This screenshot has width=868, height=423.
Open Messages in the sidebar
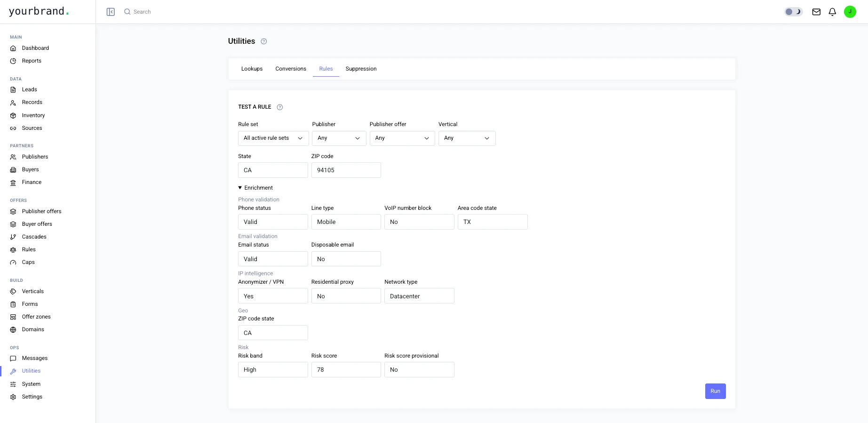click(35, 358)
